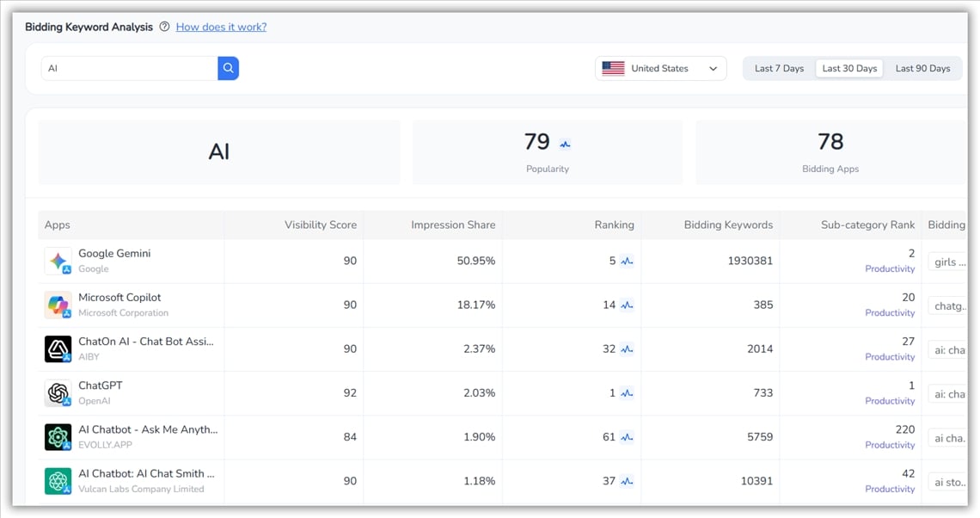The image size is (980, 518).
Task: Open the United States country dropdown
Action: pyautogui.click(x=660, y=69)
